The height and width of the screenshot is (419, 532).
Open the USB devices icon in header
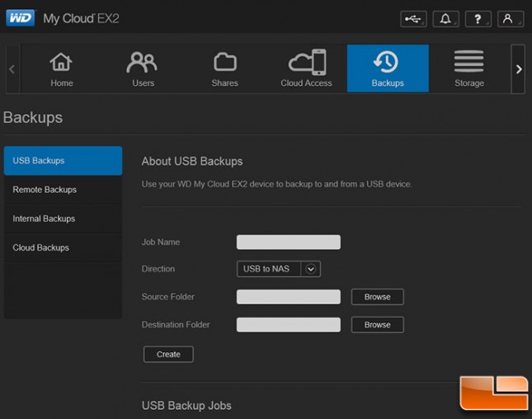(x=413, y=19)
